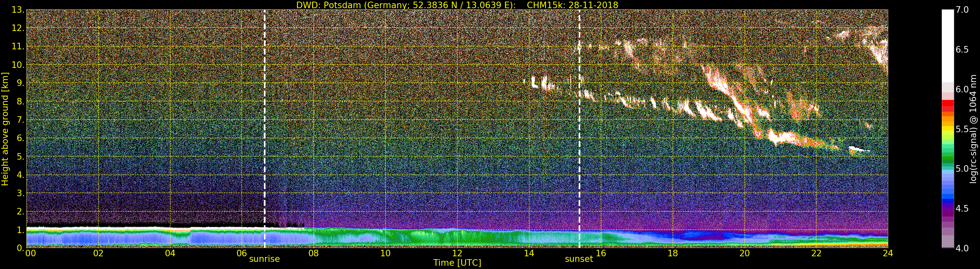Click the y-axis tick label '12.'
980x269 pixels.
pyautogui.click(x=18, y=28)
